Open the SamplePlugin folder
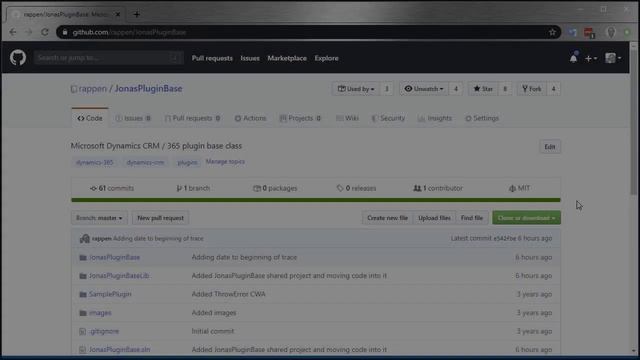This screenshot has height=360, width=640. point(110,294)
